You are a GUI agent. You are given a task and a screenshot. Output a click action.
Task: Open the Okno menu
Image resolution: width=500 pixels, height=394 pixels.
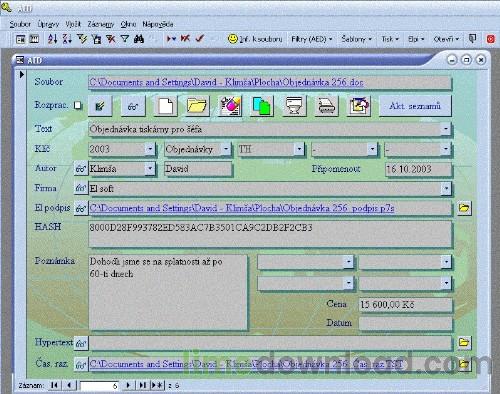128,24
